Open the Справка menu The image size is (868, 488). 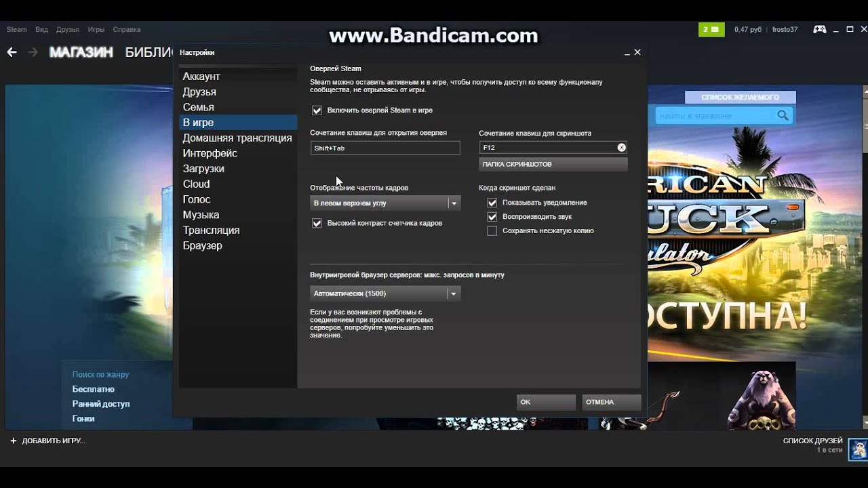click(x=127, y=30)
